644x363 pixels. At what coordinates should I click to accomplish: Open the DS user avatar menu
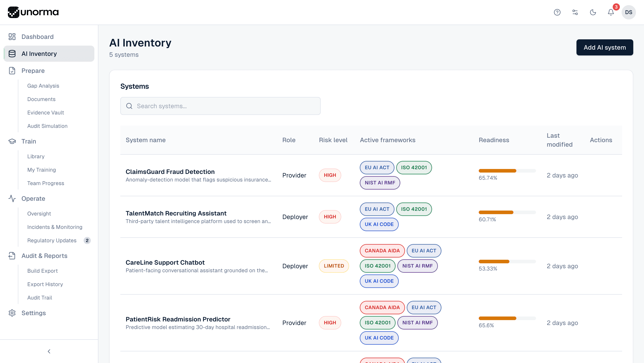[x=629, y=12]
